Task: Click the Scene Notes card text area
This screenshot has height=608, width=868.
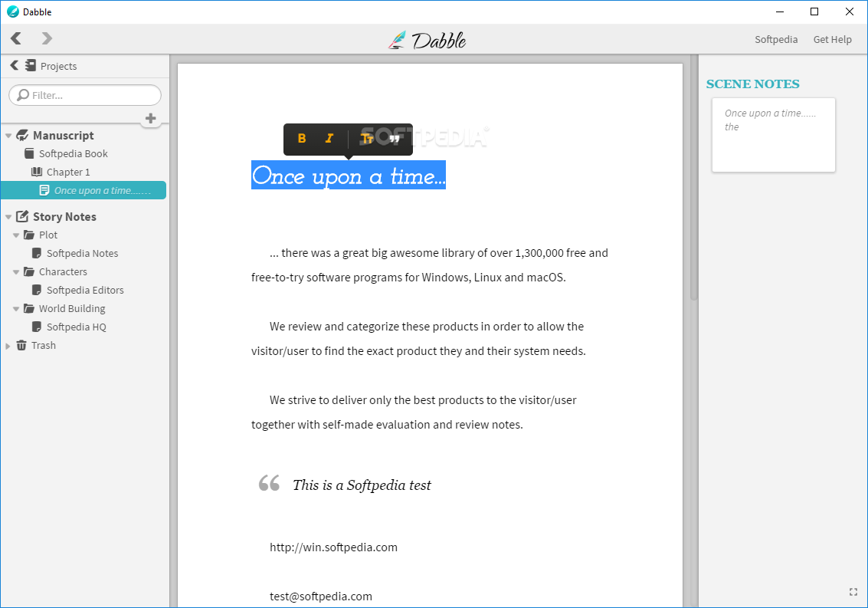Action: [773, 135]
